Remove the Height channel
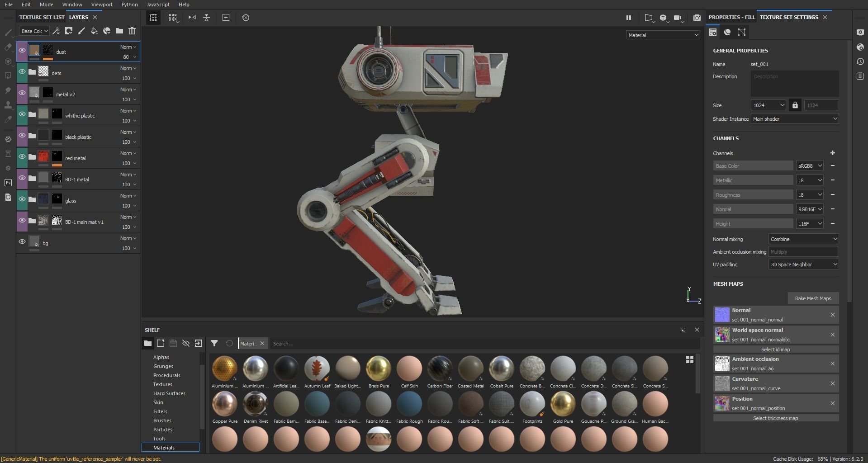868x463 pixels. pyautogui.click(x=832, y=223)
